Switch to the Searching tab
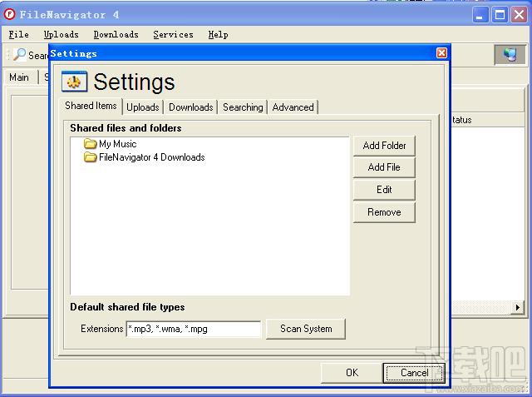Screen dimensions: 532x397 tap(243, 107)
